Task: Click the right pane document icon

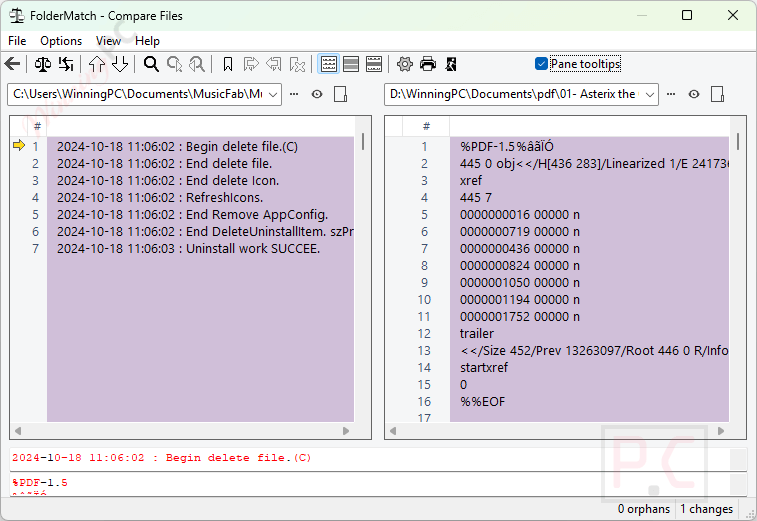Action: [717, 94]
